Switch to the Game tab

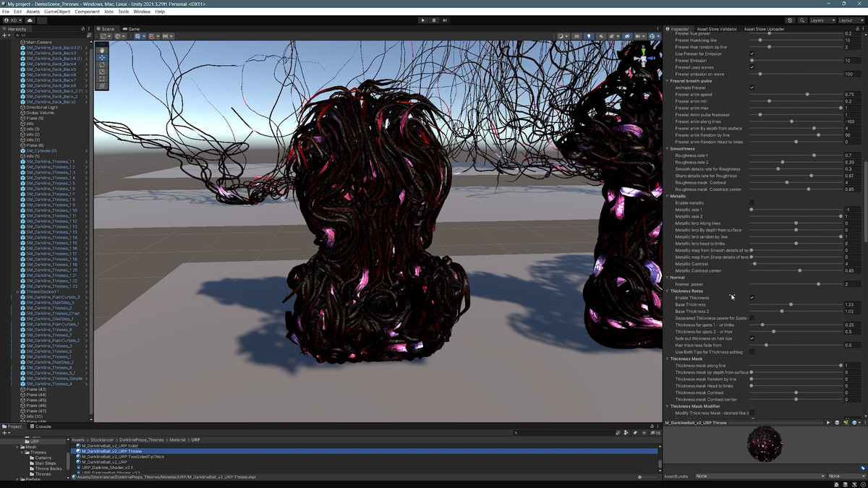pyautogui.click(x=132, y=29)
